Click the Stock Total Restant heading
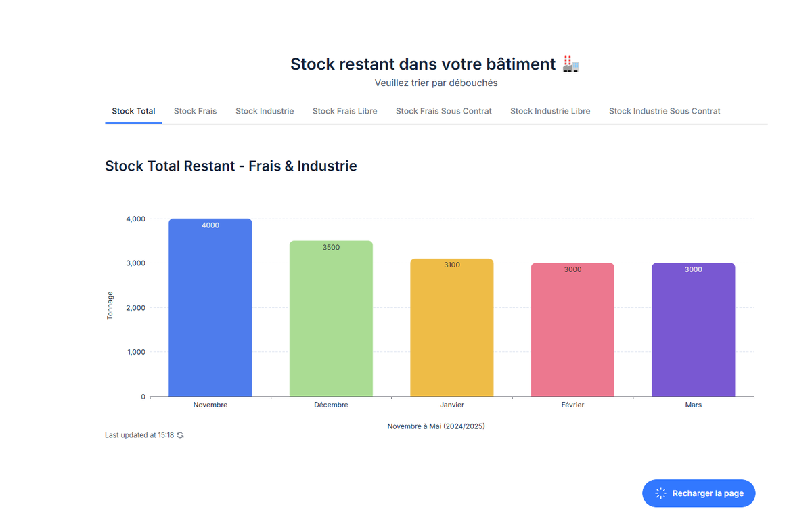Screen dimensions: 812x513 tap(231, 166)
